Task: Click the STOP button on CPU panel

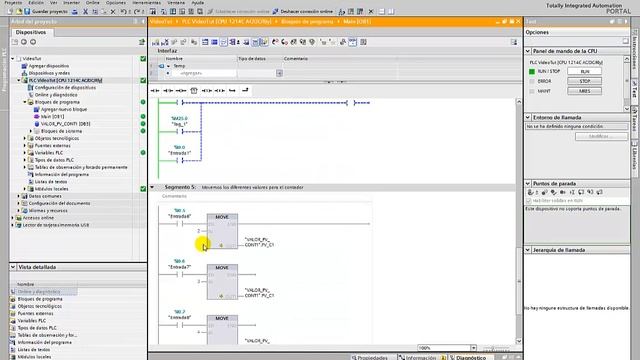Action: [584, 81]
